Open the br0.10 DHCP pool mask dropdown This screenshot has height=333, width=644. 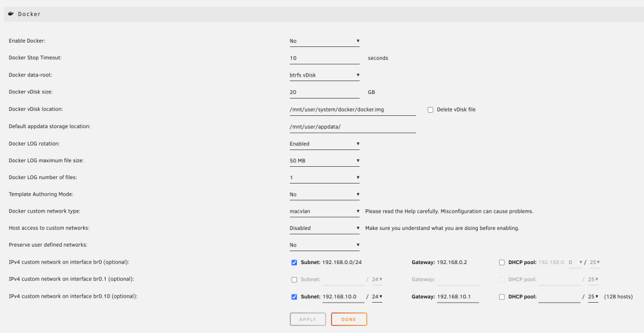click(x=593, y=297)
